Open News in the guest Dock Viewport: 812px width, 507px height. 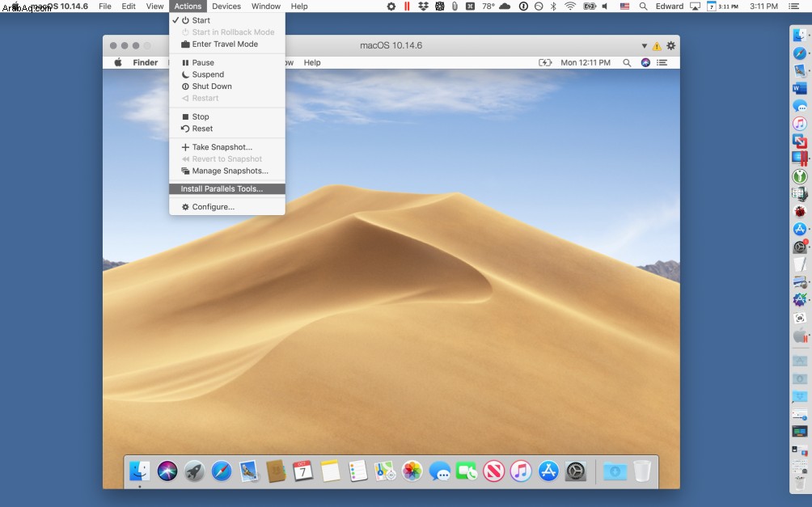pos(494,471)
